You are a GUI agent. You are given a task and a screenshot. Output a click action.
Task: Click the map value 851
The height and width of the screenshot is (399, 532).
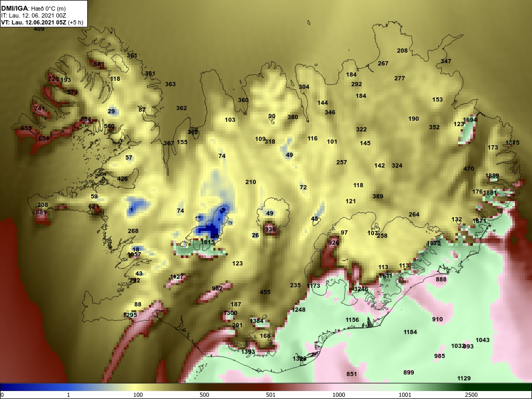(352, 374)
